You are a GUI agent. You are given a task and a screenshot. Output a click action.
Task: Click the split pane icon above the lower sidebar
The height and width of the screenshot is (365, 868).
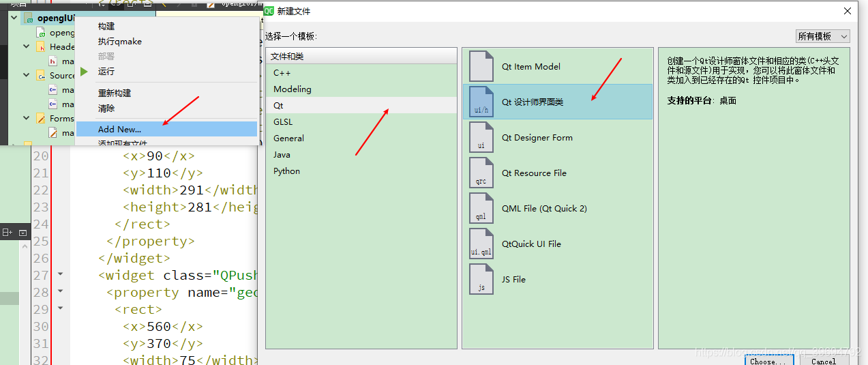pyautogui.click(x=8, y=233)
